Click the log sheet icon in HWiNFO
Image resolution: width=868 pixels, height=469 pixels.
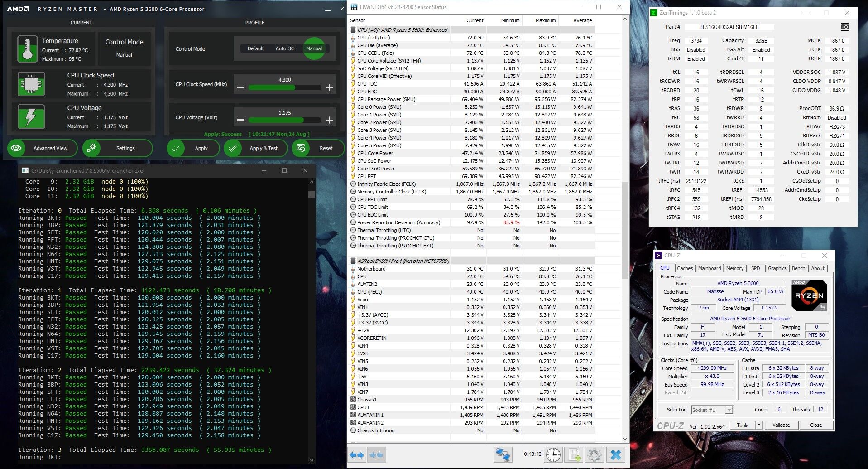[x=575, y=454]
